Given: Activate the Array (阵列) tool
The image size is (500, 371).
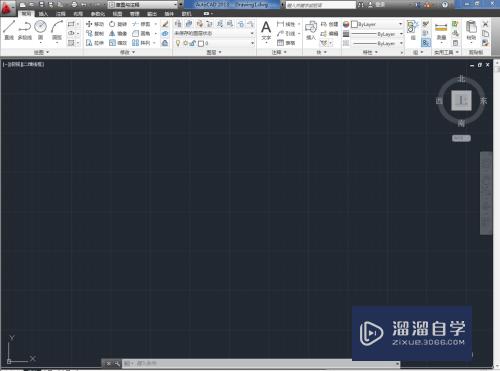Looking at the screenshot, I should 141,43.
